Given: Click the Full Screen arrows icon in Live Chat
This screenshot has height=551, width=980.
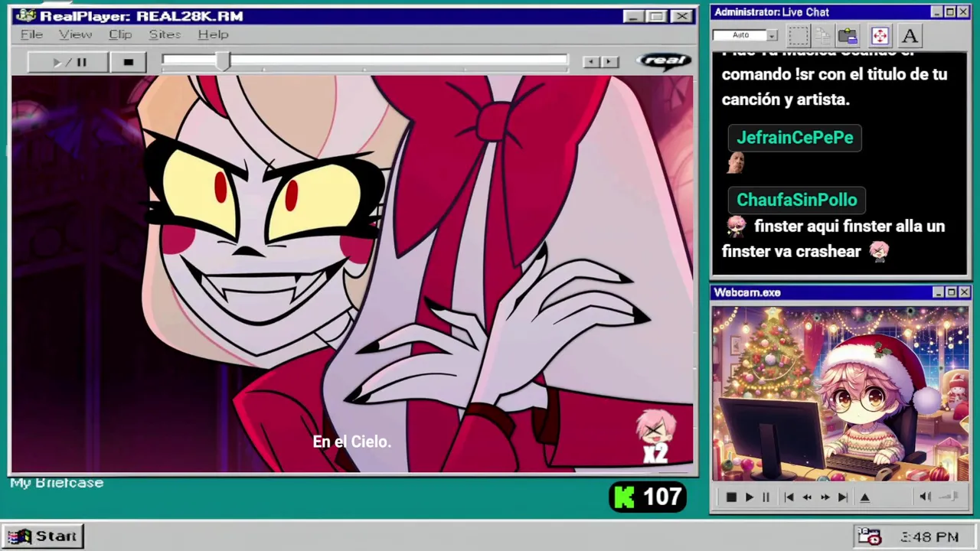Looking at the screenshot, I should point(879,35).
